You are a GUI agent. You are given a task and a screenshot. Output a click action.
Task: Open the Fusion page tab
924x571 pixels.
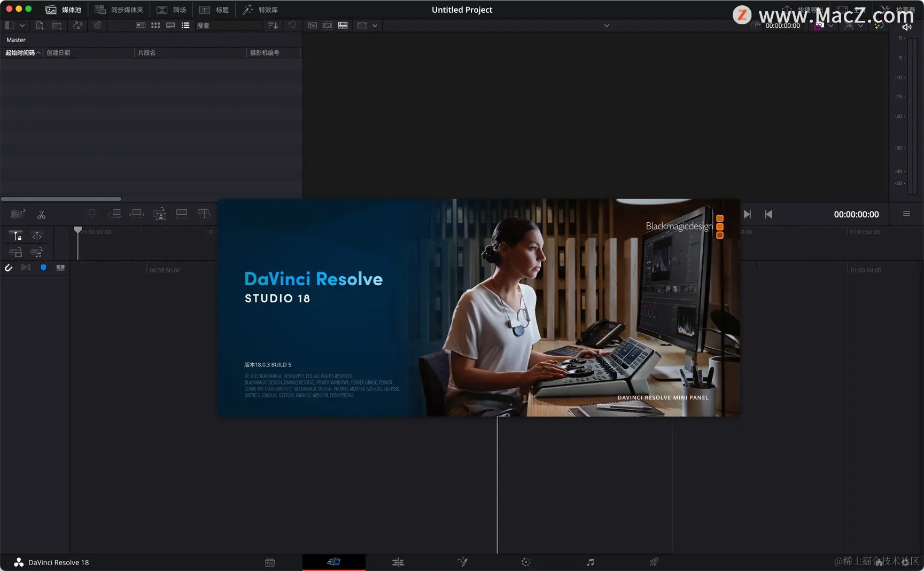click(x=462, y=562)
